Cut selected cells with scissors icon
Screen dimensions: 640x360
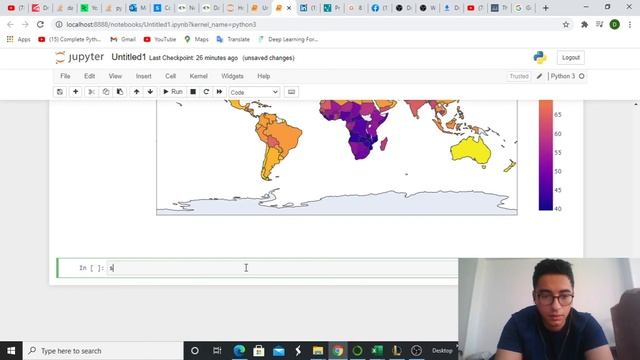(x=91, y=92)
